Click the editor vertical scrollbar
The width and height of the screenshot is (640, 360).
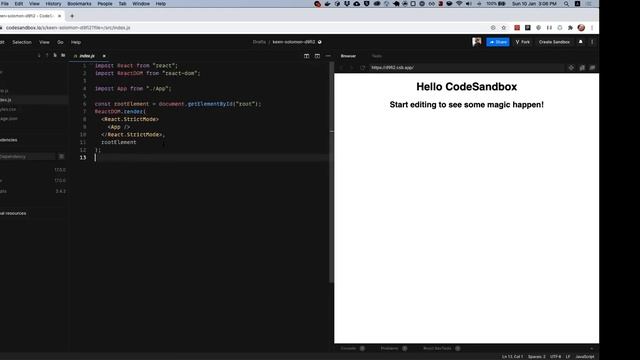pyautogui.click(x=331, y=171)
